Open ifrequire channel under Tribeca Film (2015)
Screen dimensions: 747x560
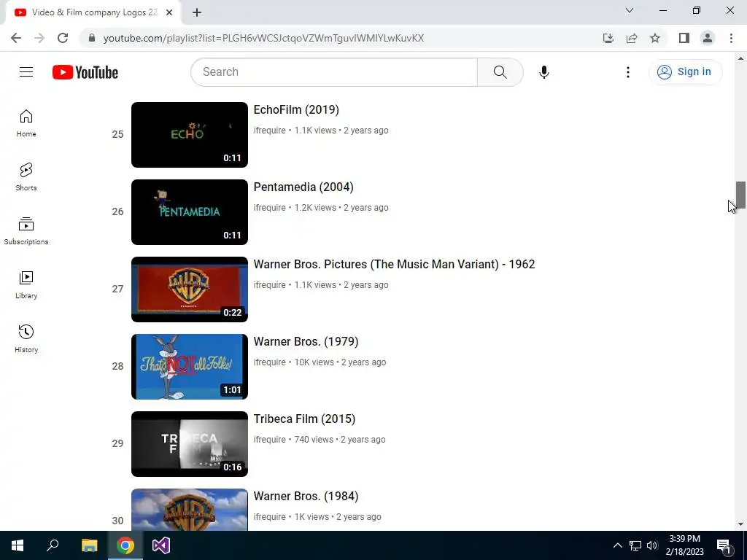(x=270, y=440)
